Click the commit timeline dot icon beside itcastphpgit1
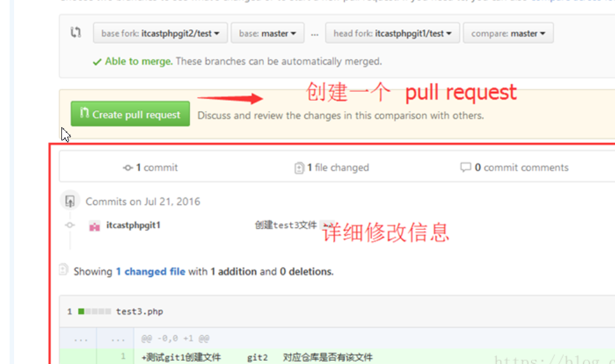The width and height of the screenshot is (615, 364). [70, 225]
